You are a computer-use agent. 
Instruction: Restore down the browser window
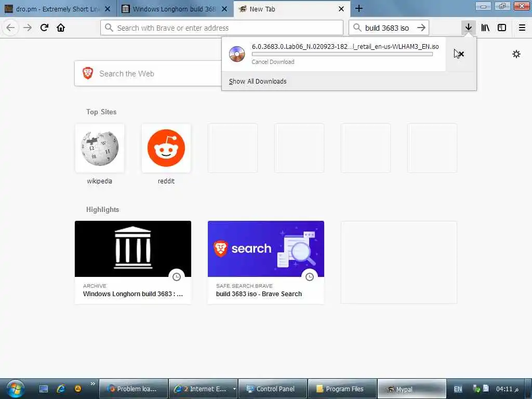pyautogui.click(x=502, y=6)
